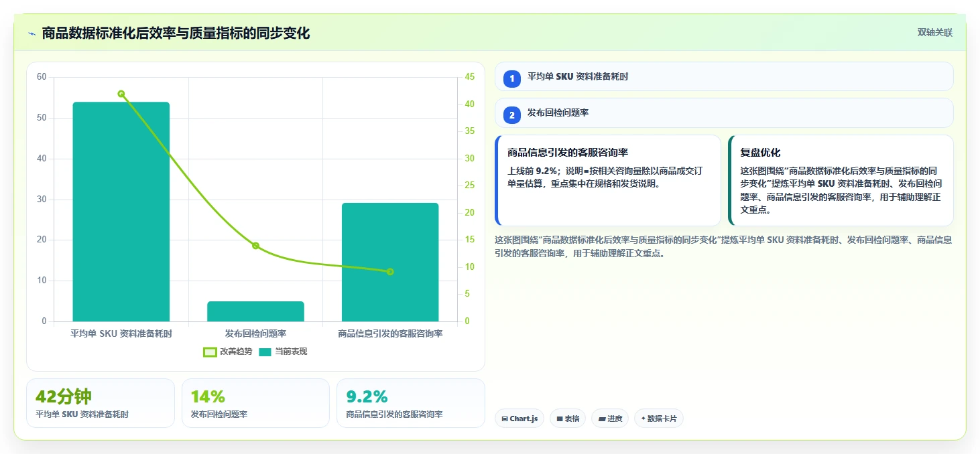Click the trend line point at 42
The height and width of the screenshot is (454, 980).
click(121, 94)
